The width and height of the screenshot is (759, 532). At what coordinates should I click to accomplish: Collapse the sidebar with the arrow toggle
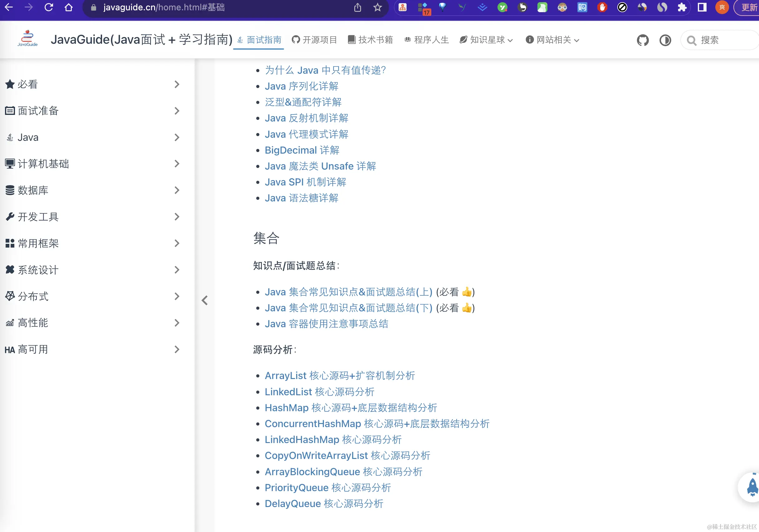(205, 300)
